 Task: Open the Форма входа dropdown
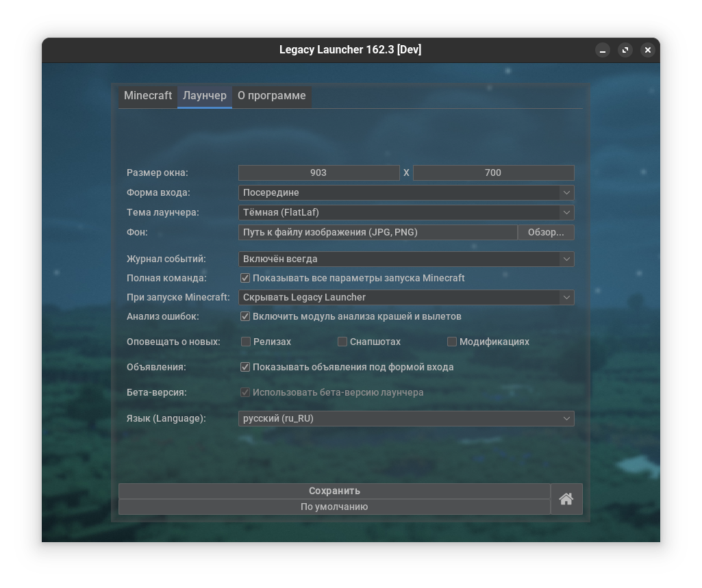(406, 193)
